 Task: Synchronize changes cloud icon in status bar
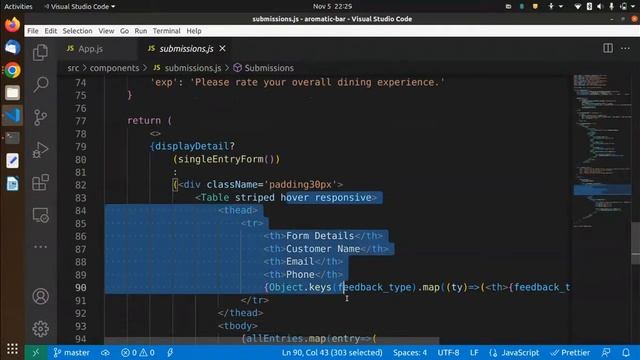click(105, 353)
